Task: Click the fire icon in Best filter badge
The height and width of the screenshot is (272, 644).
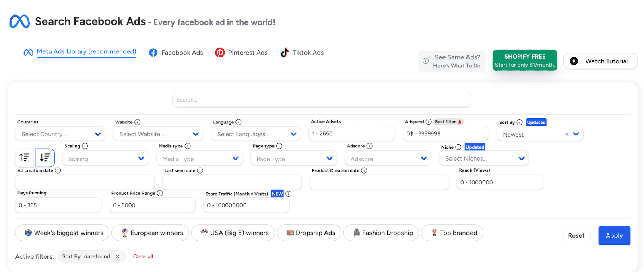Action: click(460, 122)
